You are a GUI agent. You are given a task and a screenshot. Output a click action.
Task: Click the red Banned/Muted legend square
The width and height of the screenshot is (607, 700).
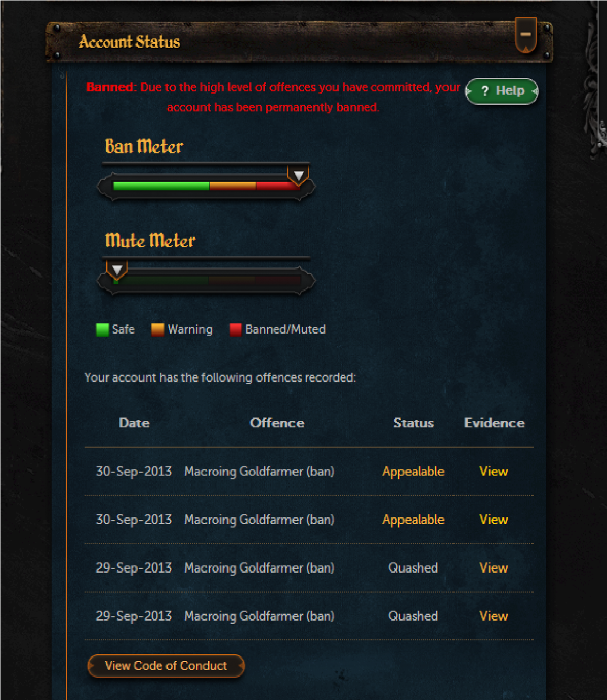pos(235,330)
